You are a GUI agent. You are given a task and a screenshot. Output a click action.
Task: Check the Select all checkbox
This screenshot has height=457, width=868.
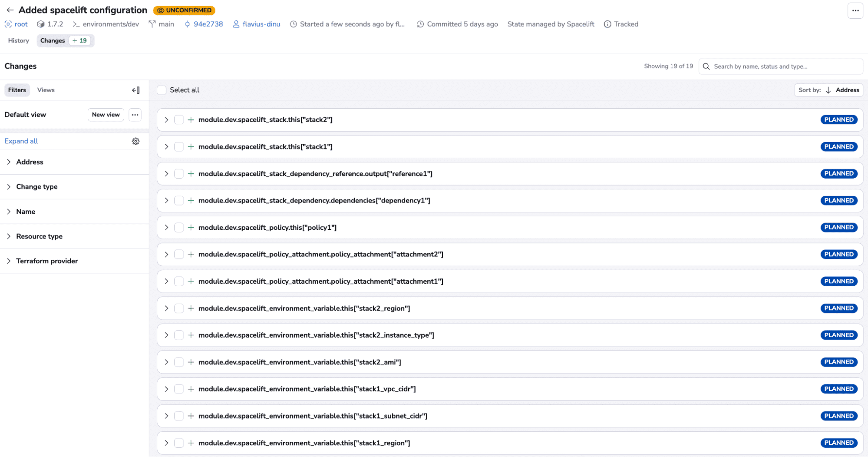click(x=162, y=90)
